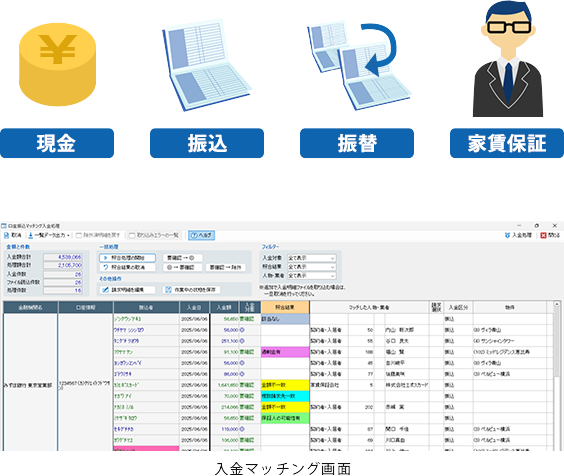
Task: Click the blue 該当なし result cell
Action: point(285,319)
